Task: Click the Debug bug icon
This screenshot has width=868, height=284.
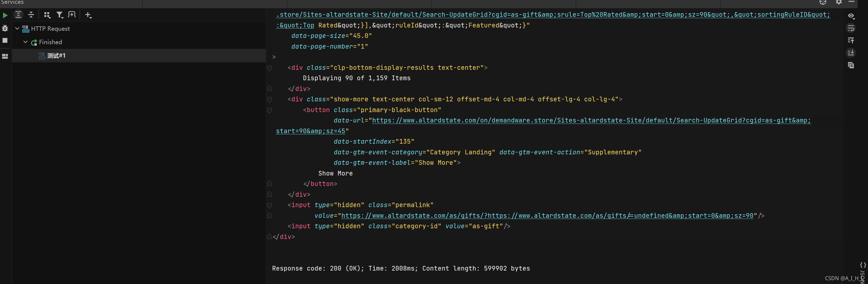Action: coord(5,28)
